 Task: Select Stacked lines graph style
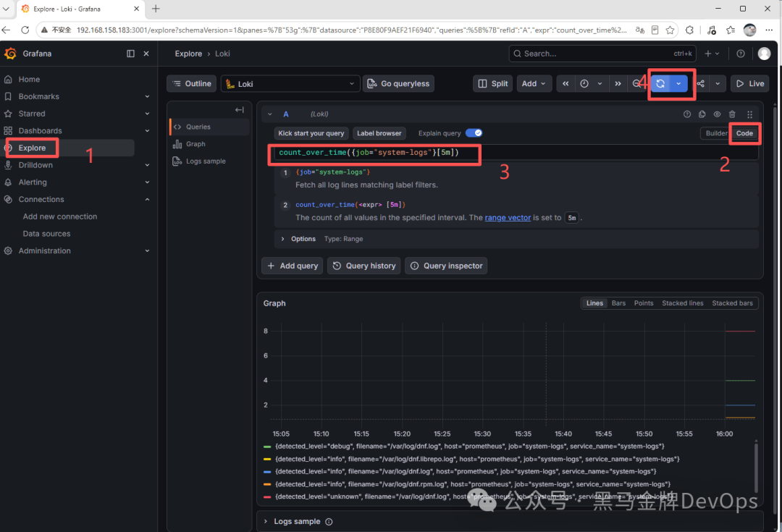(x=682, y=303)
